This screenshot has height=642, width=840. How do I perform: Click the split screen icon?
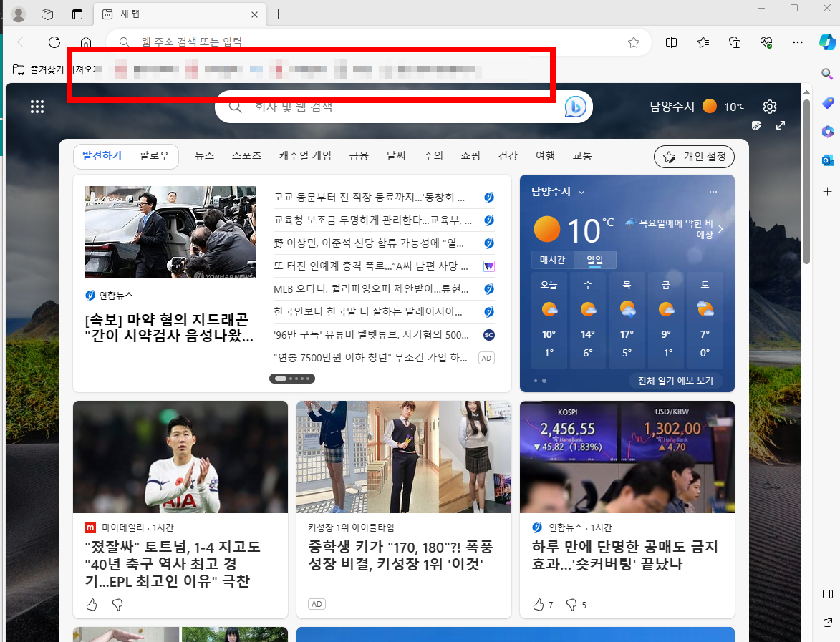coord(671,42)
